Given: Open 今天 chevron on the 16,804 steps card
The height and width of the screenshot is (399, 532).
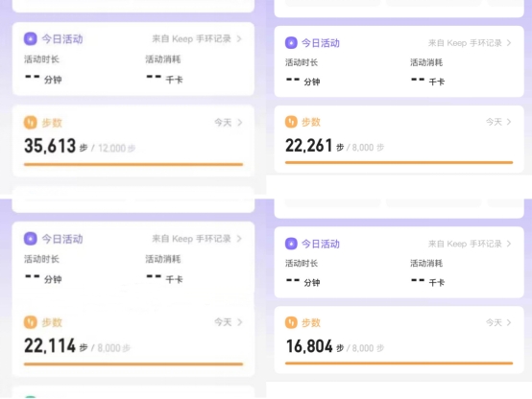Looking at the screenshot, I should click(498, 322).
